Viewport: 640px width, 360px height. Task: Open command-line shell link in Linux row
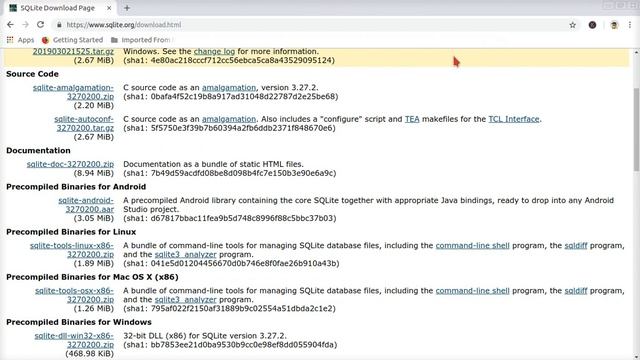click(x=472, y=245)
